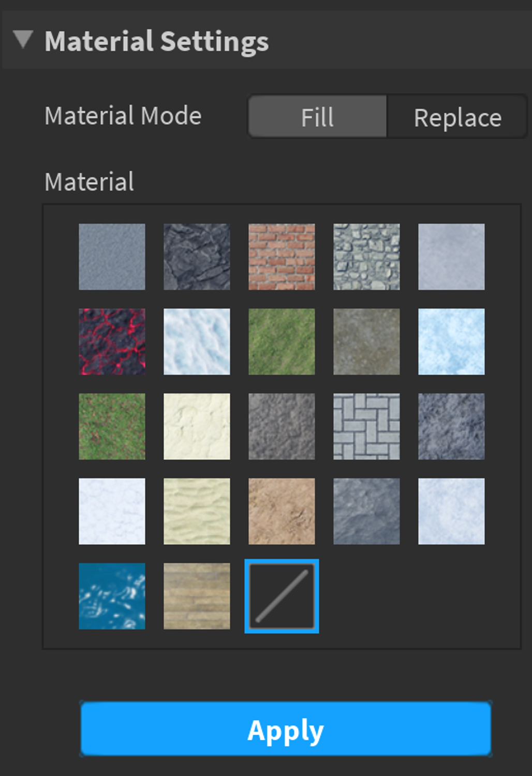Select the Asphalt material swatch
532x776 pixels.
tap(112, 257)
